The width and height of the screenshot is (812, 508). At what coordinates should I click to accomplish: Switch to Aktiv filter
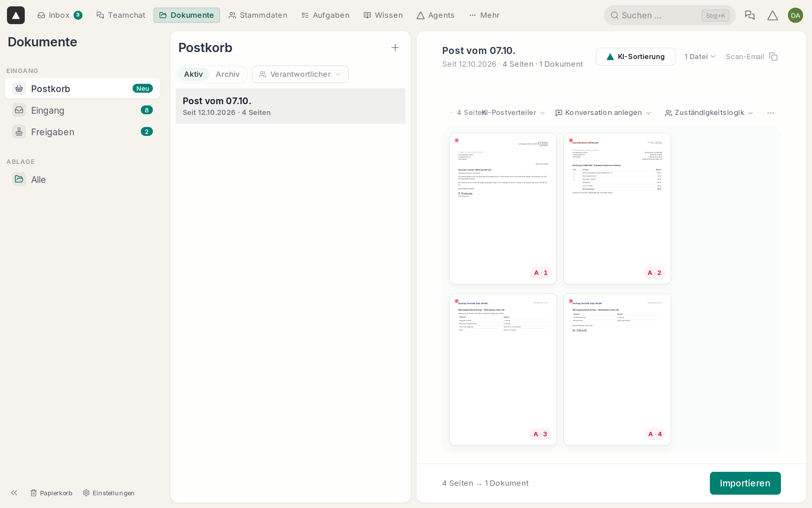click(x=193, y=74)
